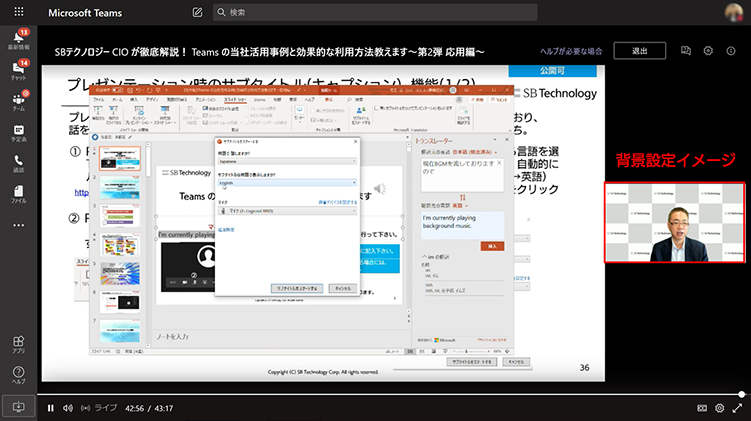
Task: Open live event settings gear in header
Action: coord(708,51)
